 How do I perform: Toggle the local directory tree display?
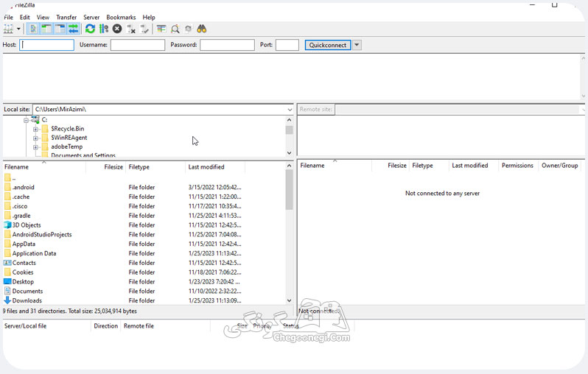coord(46,29)
